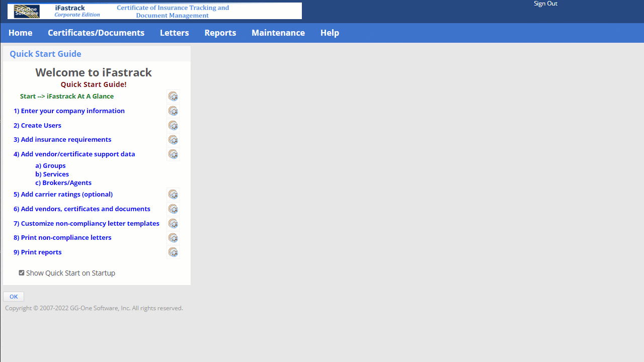Click the Quick Start Guide panel title
644x362 pixels.
(45, 54)
